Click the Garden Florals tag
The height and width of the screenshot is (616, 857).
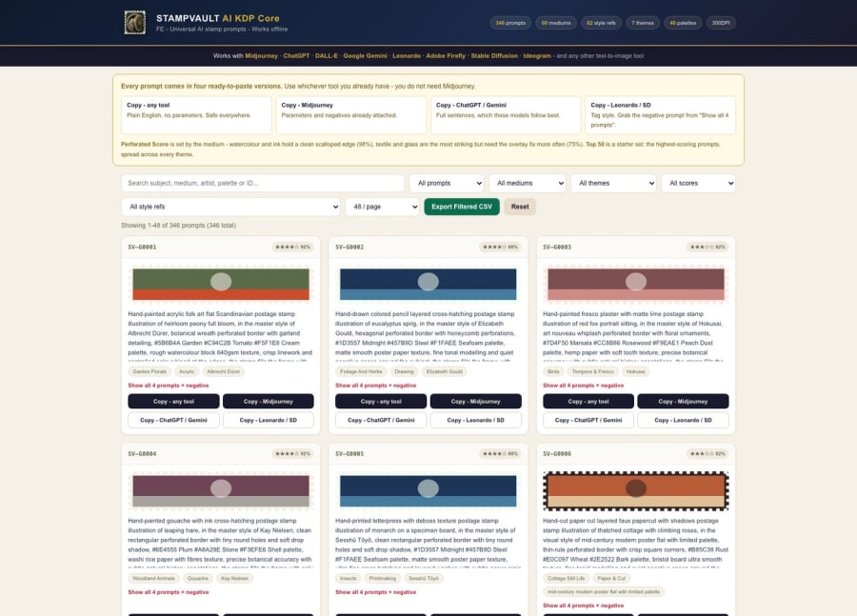pyautogui.click(x=149, y=371)
